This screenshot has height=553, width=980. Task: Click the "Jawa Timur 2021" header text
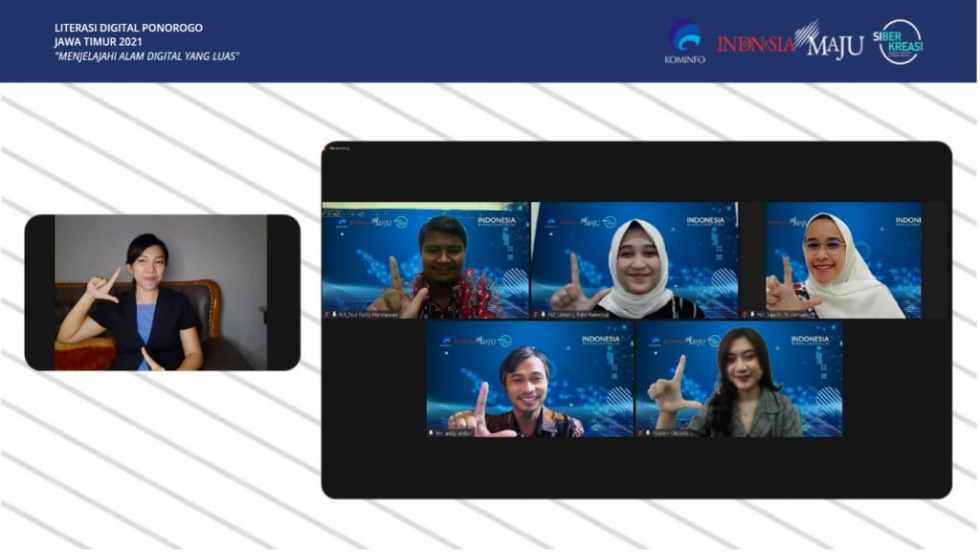click(99, 42)
